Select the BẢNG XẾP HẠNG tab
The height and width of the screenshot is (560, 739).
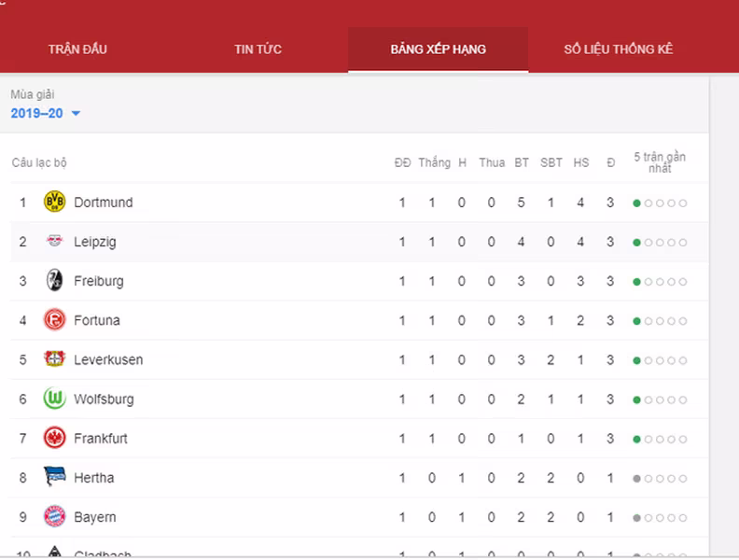pyautogui.click(x=438, y=49)
